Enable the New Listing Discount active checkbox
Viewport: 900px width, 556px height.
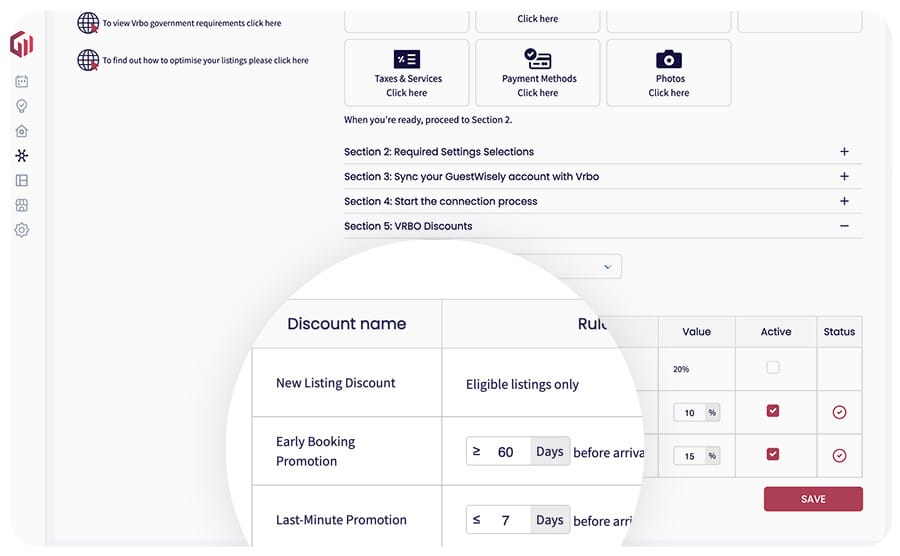pyautogui.click(x=772, y=368)
